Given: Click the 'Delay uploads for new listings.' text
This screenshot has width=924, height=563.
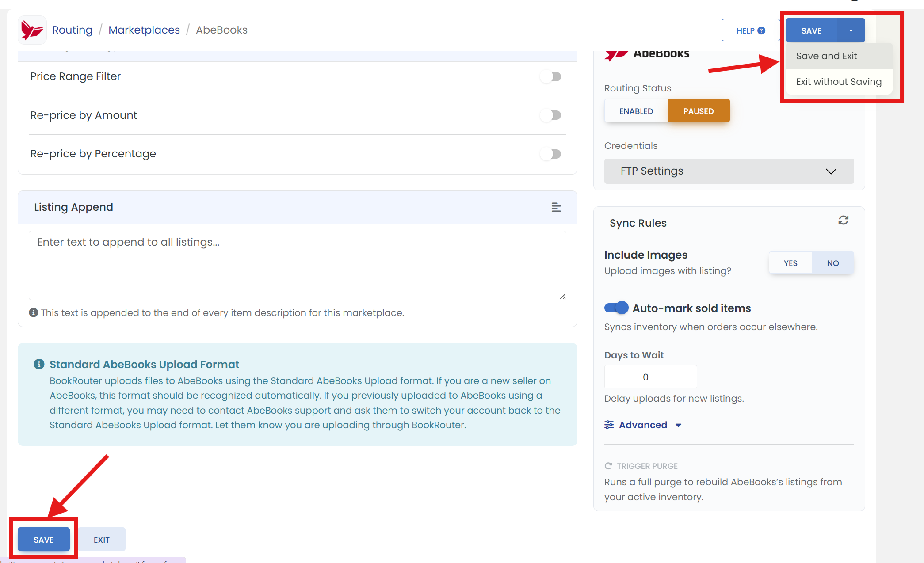Looking at the screenshot, I should pos(674,399).
